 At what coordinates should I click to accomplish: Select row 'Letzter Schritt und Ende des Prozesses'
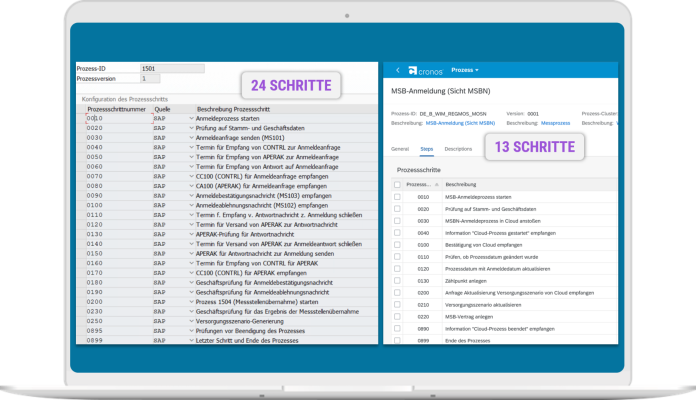247,341
